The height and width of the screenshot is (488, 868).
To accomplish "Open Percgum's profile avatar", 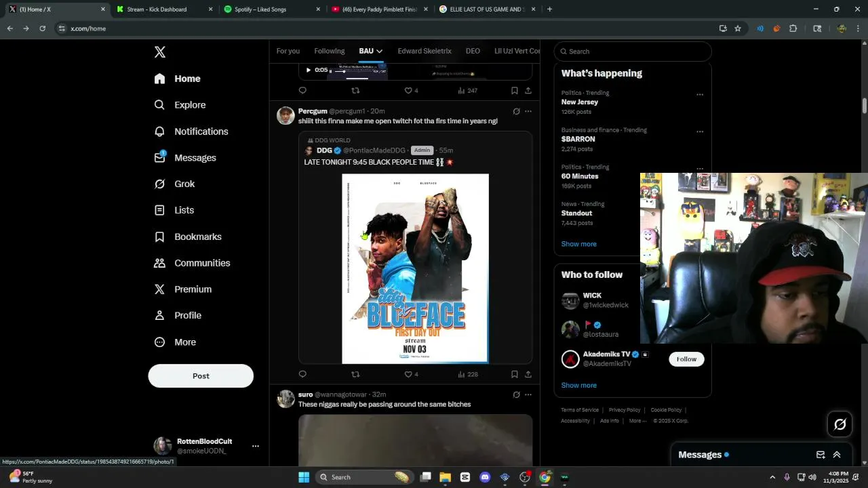I will (x=285, y=115).
